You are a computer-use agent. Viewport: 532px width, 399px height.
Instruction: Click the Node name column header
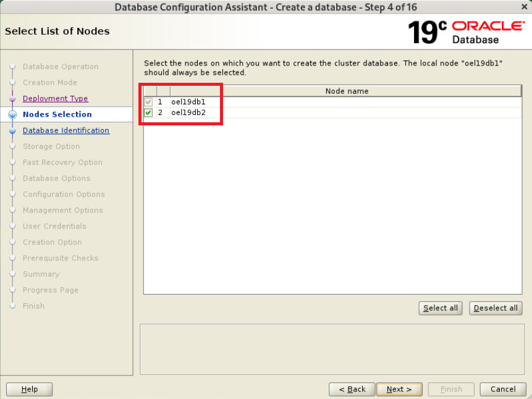pos(346,91)
